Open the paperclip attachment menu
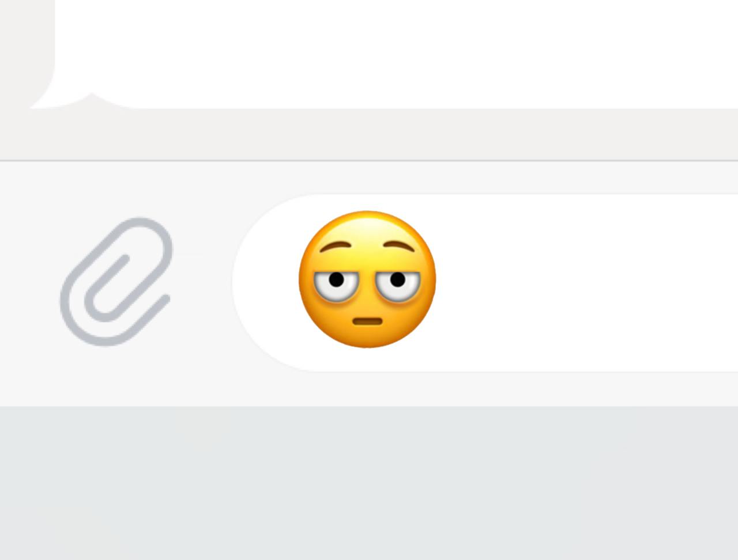 pos(116,282)
